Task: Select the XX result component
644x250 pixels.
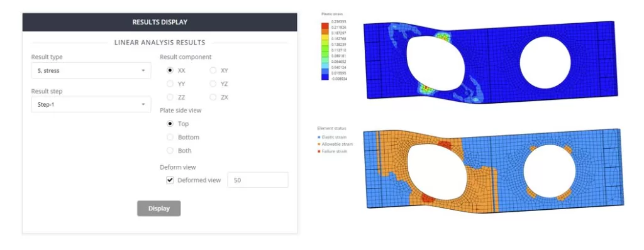Action: coord(170,70)
